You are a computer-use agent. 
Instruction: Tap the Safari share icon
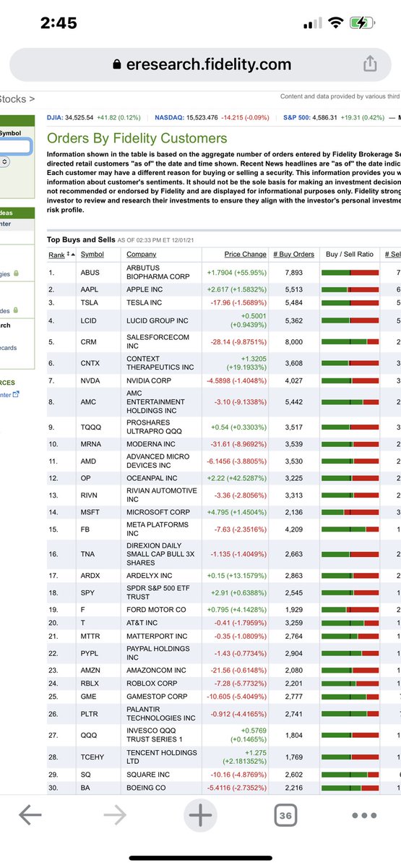point(369,64)
